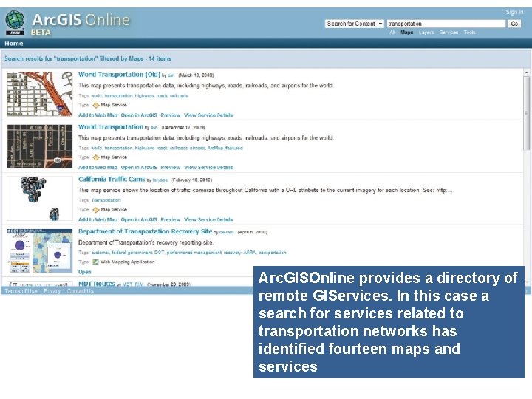Open World Transportation (Old) in ArcGIS
This screenshot has height=399, width=532.
point(139,115)
